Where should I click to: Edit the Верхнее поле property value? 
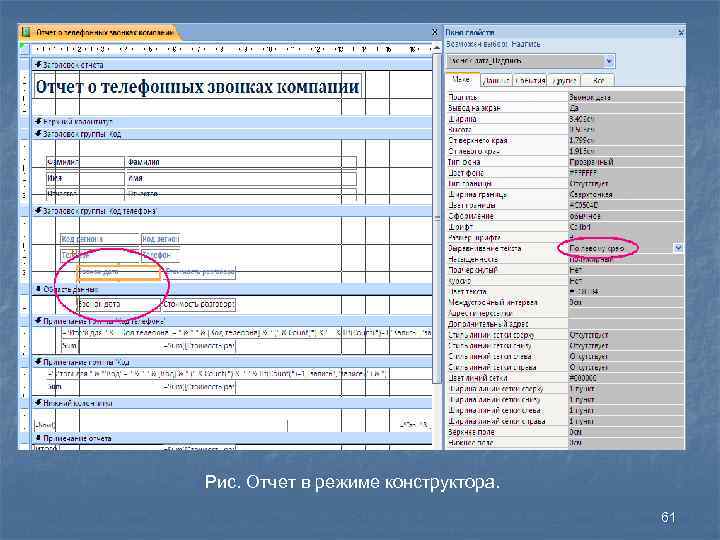(626, 432)
